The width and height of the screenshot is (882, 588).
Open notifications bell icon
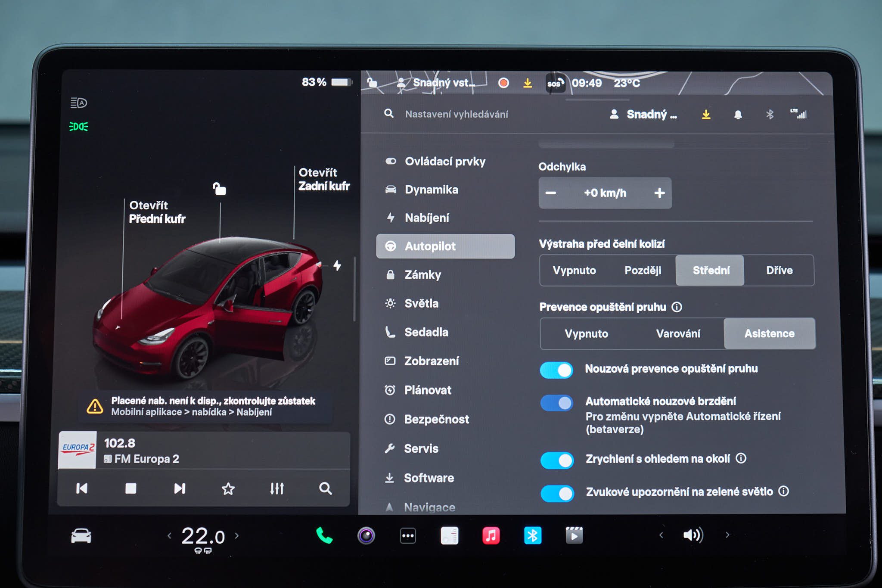tap(738, 115)
